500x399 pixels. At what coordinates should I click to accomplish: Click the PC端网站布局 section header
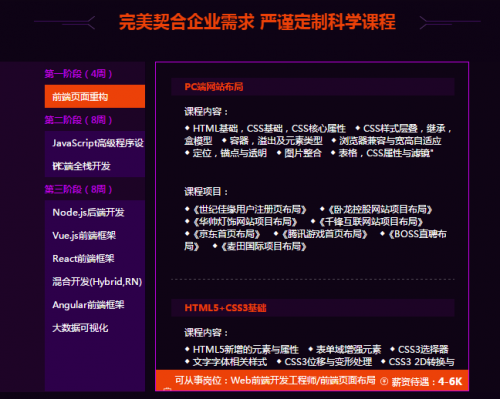pyautogui.click(x=313, y=87)
